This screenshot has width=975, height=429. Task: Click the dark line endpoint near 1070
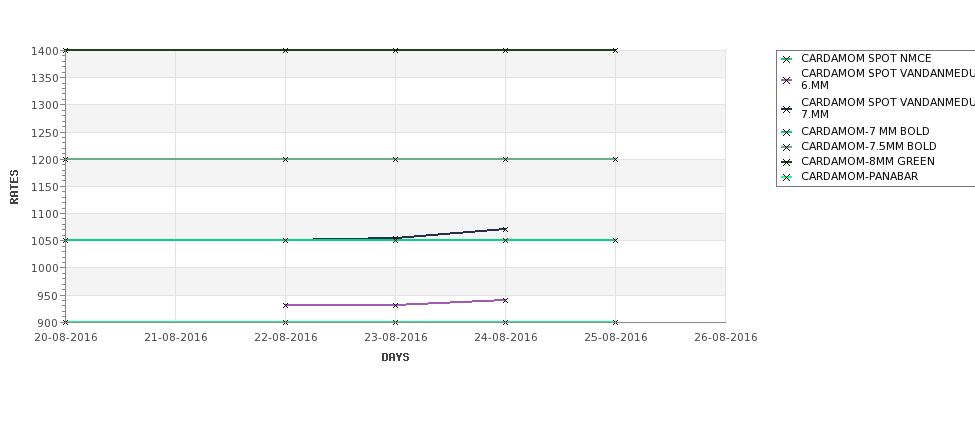tap(505, 229)
